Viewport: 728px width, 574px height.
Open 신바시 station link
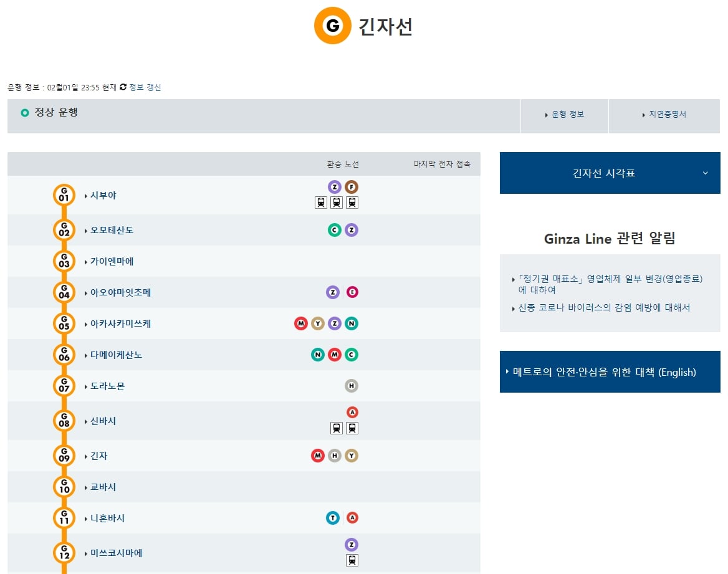103,421
